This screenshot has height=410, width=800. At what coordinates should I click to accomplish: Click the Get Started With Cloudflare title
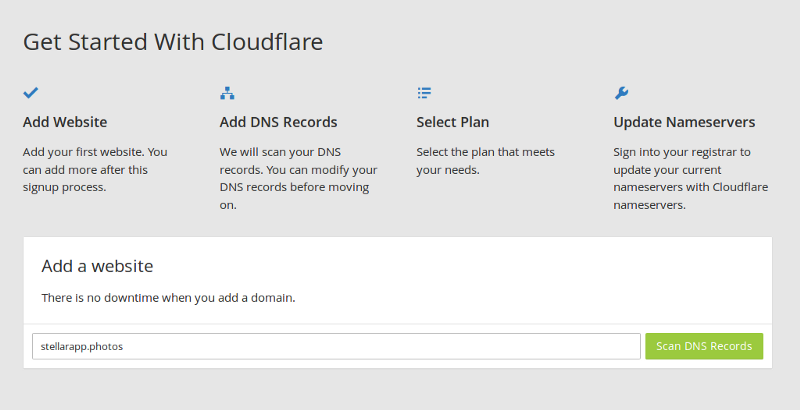click(173, 42)
